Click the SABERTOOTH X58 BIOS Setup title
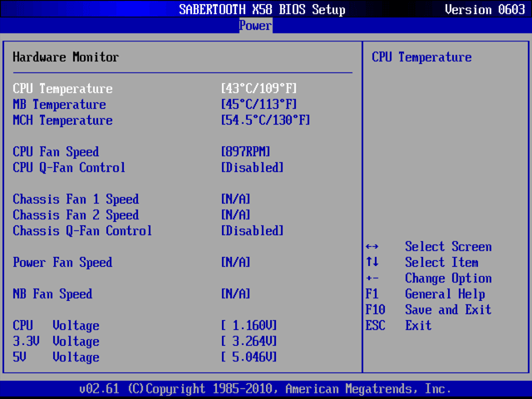The height and width of the screenshot is (399, 532). [263, 9]
